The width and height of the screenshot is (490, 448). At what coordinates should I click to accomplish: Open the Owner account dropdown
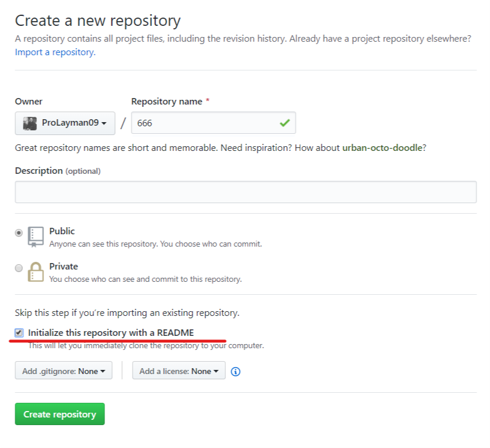[65, 123]
